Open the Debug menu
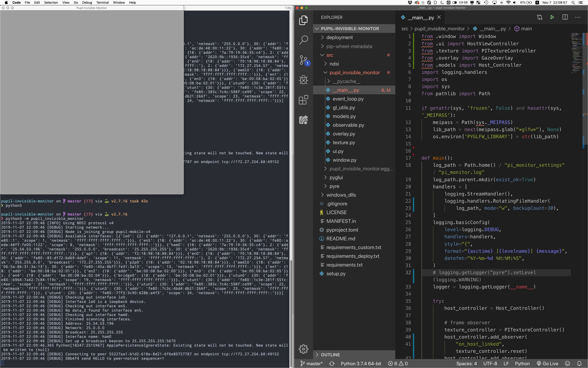Viewport: 588px width, 368px height. point(87,3)
